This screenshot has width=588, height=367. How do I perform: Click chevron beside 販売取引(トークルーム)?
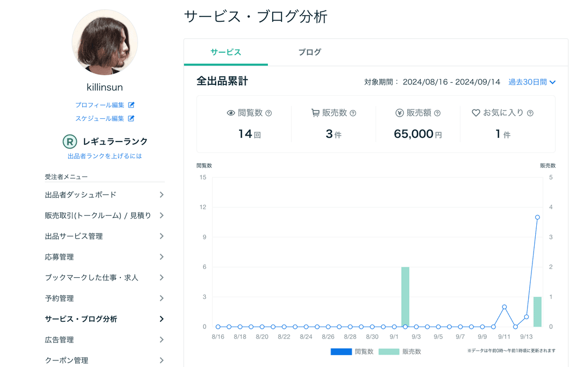162,216
